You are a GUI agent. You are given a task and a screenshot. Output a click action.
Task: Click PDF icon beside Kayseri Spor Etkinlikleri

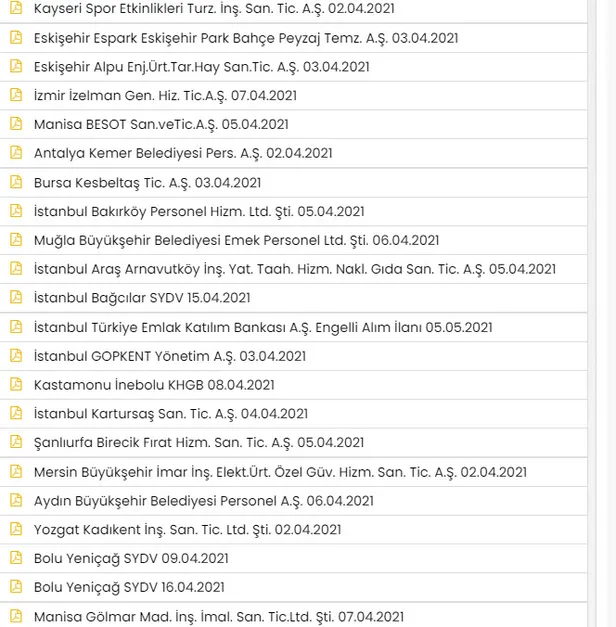tap(15, 8)
